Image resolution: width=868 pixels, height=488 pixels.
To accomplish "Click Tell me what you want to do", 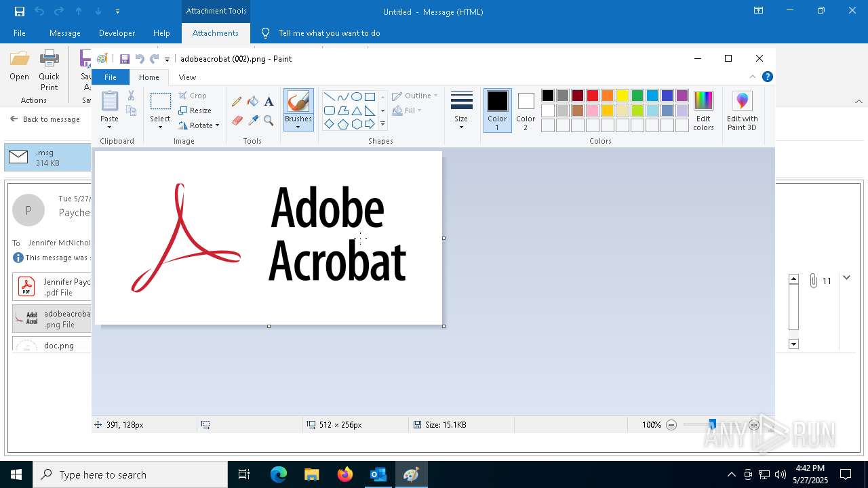I will 329,33.
